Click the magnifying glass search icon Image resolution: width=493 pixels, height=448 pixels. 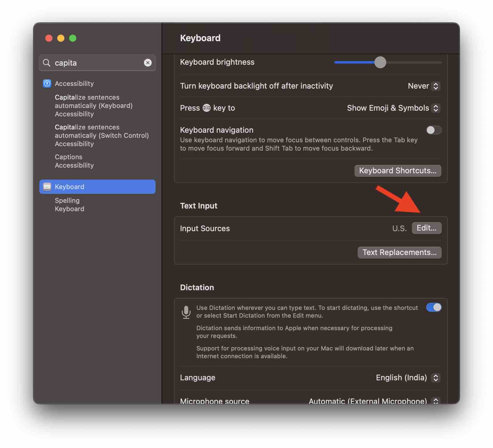pos(46,63)
